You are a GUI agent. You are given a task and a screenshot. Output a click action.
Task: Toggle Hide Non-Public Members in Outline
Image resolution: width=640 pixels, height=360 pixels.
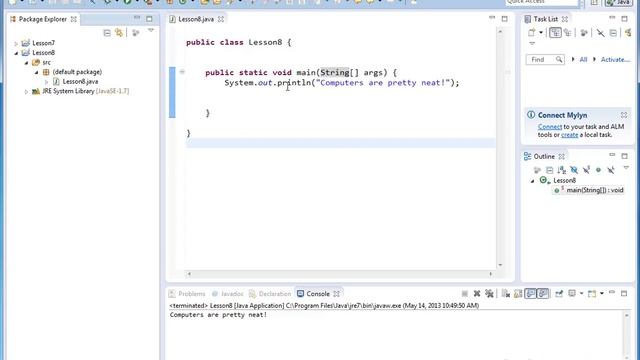pos(598,170)
